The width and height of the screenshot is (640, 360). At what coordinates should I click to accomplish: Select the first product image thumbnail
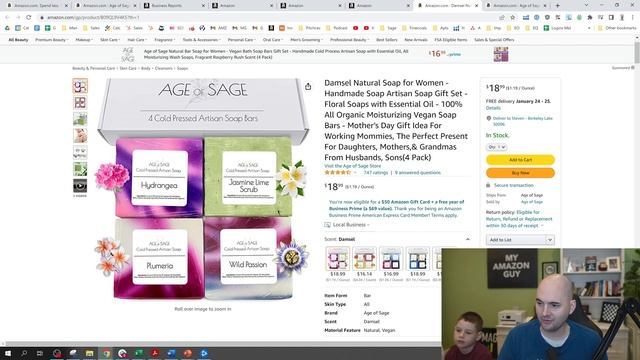tap(80, 86)
